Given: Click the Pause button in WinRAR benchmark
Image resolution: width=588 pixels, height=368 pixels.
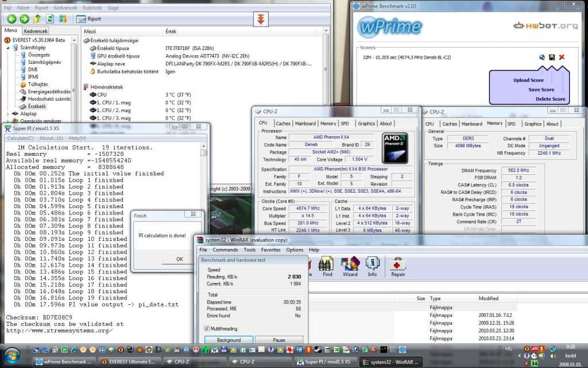Looking at the screenshot, I should coord(279,340).
